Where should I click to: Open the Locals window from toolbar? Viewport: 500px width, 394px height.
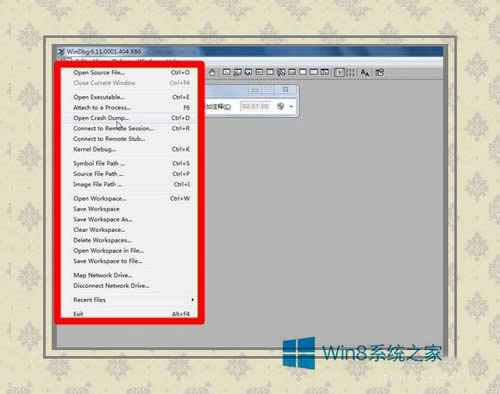[248, 72]
